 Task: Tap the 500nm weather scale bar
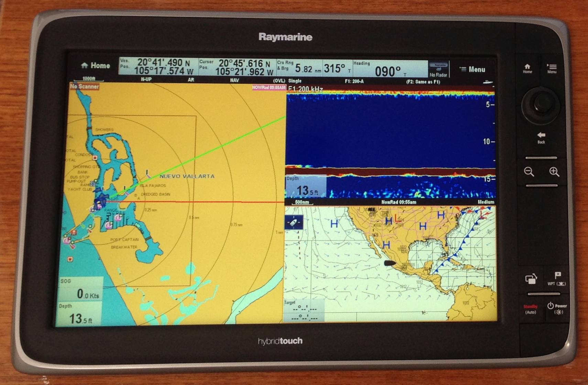pos(302,202)
